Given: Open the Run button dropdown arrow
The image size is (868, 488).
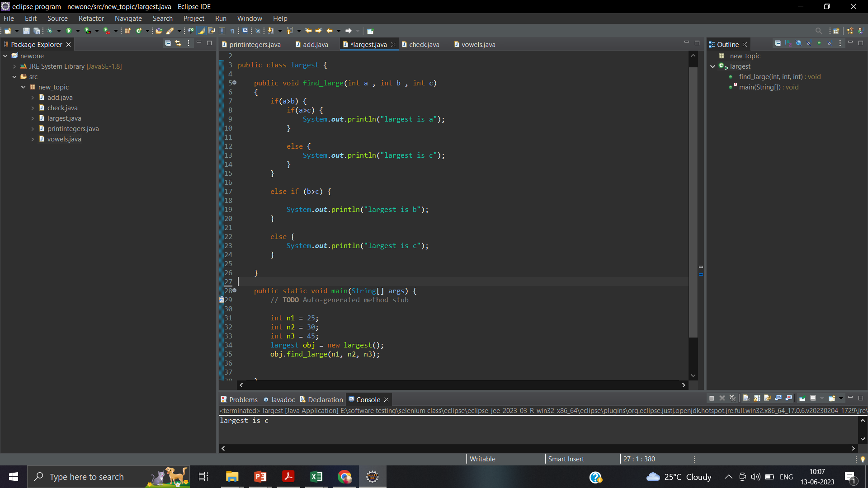Looking at the screenshot, I should click(x=78, y=31).
